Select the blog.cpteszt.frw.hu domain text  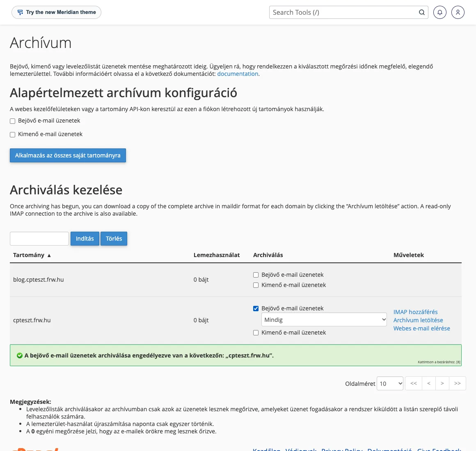coord(38,280)
